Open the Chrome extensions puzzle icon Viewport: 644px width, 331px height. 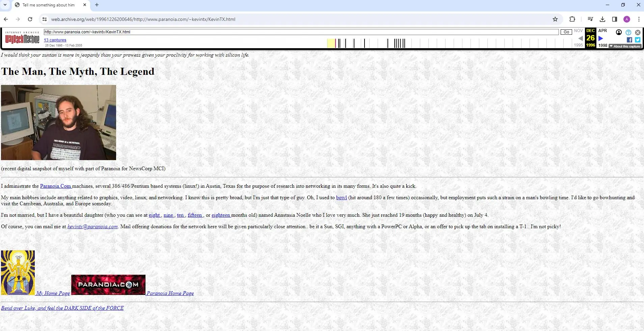tap(572, 19)
